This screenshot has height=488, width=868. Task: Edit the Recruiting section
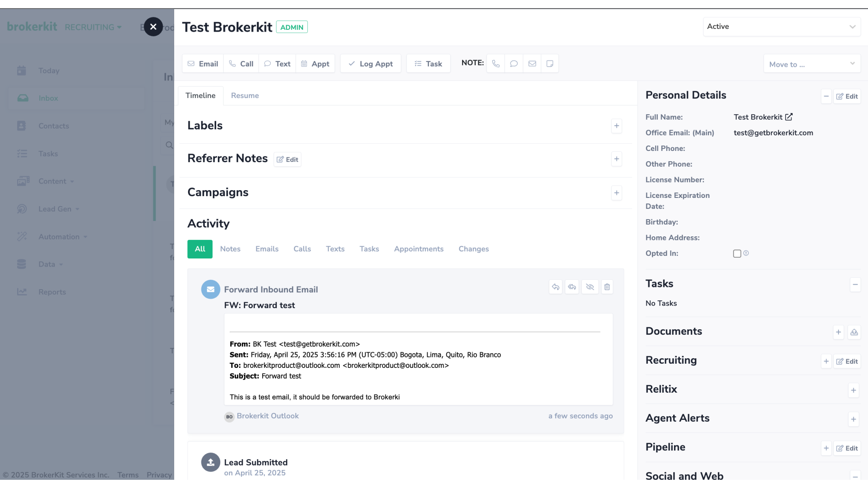pos(847,361)
